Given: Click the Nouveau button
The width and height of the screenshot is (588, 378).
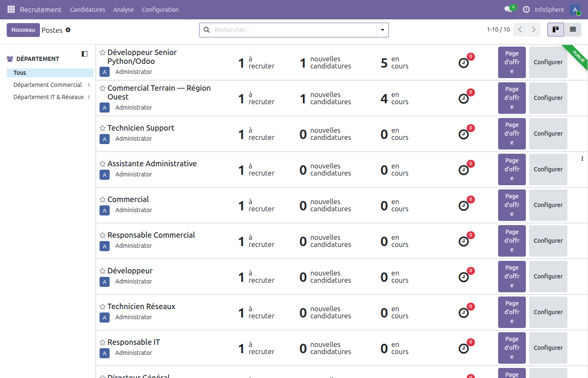Looking at the screenshot, I should 23,30.
